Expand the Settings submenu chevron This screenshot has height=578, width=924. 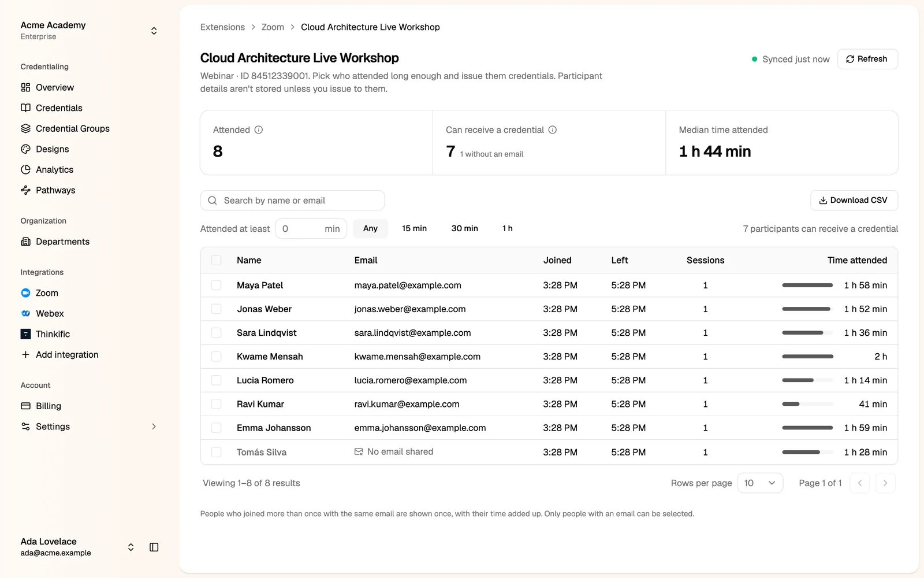[154, 427]
